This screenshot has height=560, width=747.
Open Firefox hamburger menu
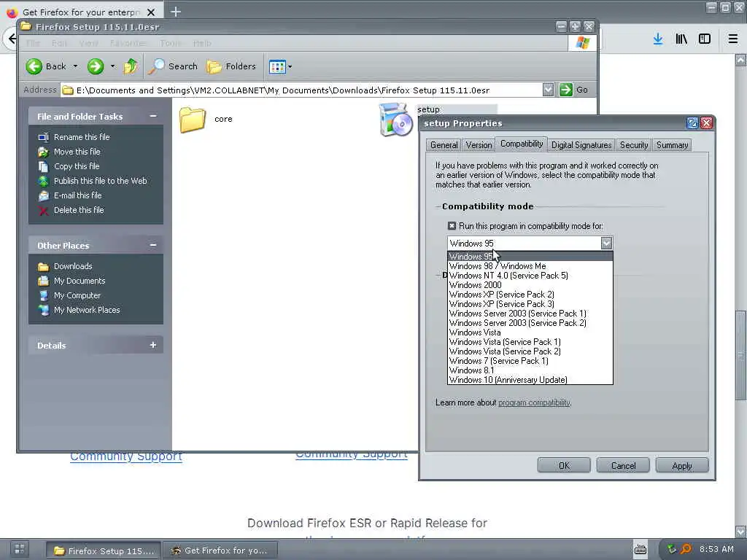click(x=733, y=39)
